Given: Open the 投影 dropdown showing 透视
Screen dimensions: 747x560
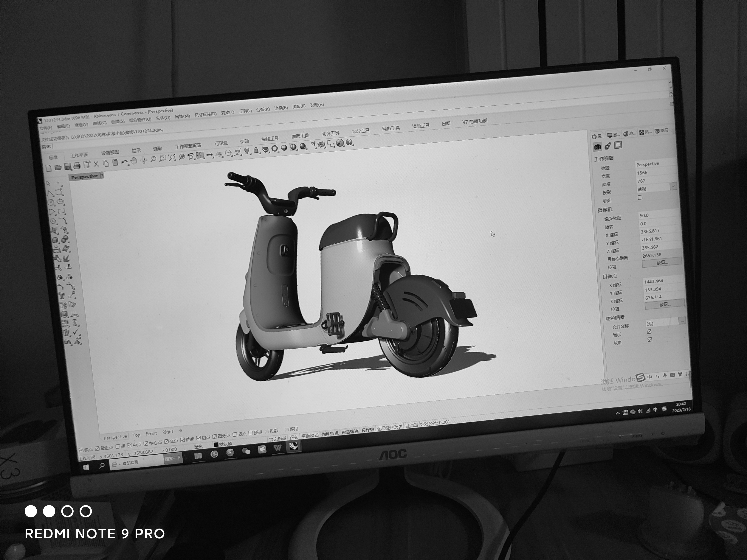Looking at the screenshot, I should [673, 186].
